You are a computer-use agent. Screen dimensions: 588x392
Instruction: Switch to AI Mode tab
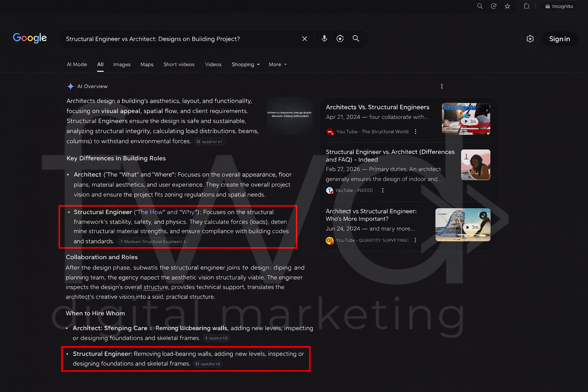(x=77, y=64)
